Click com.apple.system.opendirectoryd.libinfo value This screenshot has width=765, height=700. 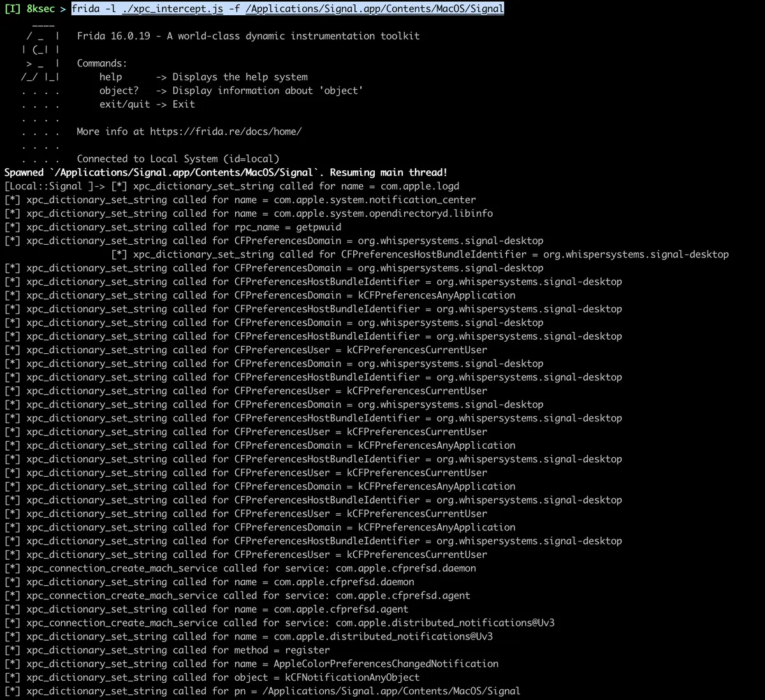tap(382, 214)
